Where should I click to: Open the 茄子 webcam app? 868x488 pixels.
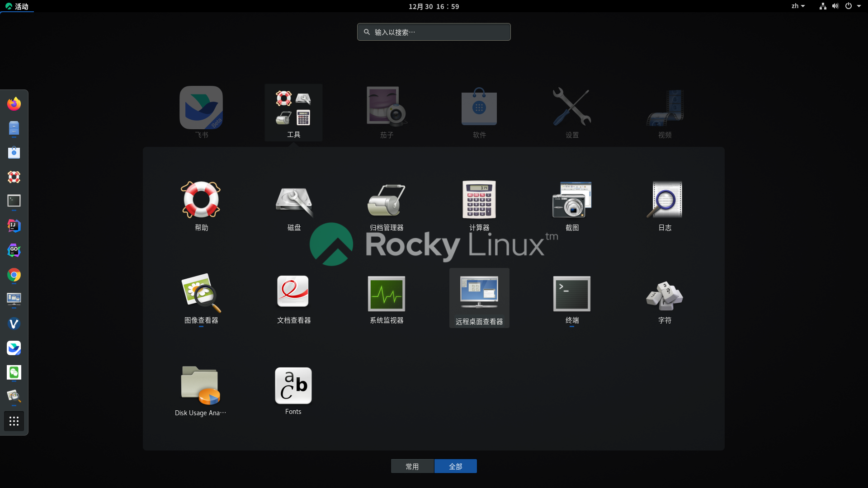[x=387, y=113]
